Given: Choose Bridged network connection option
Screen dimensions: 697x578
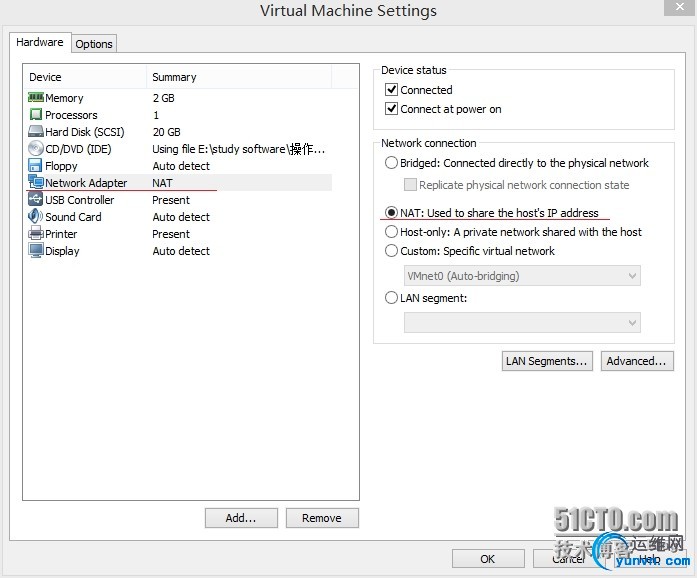Looking at the screenshot, I should click(x=391, y=163).
